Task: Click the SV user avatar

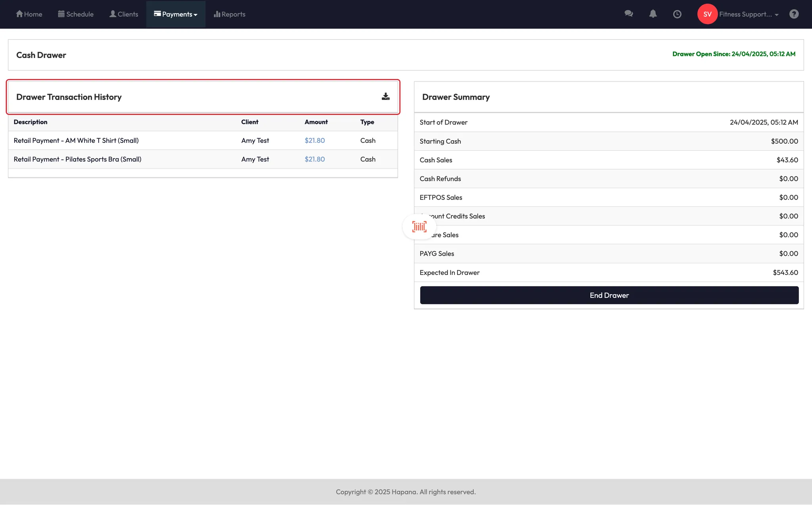Action: pos(707,14)
